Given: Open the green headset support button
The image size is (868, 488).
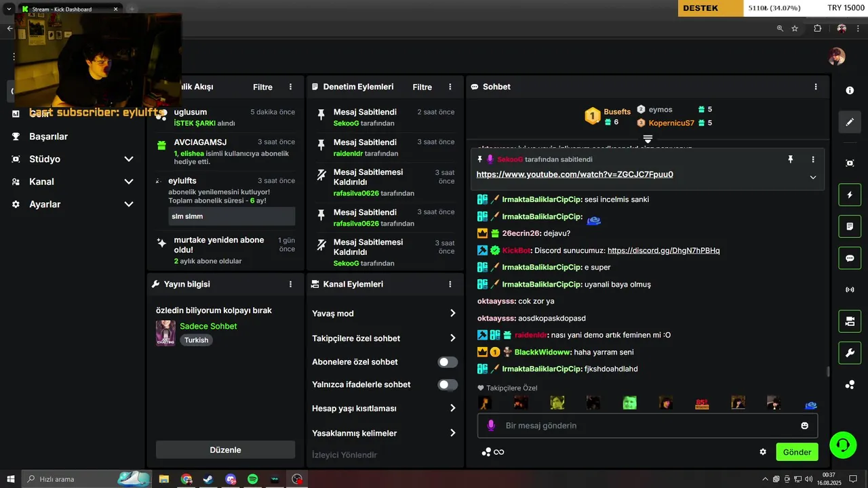Looking at the screenshot, I should (x=843, y=445).
